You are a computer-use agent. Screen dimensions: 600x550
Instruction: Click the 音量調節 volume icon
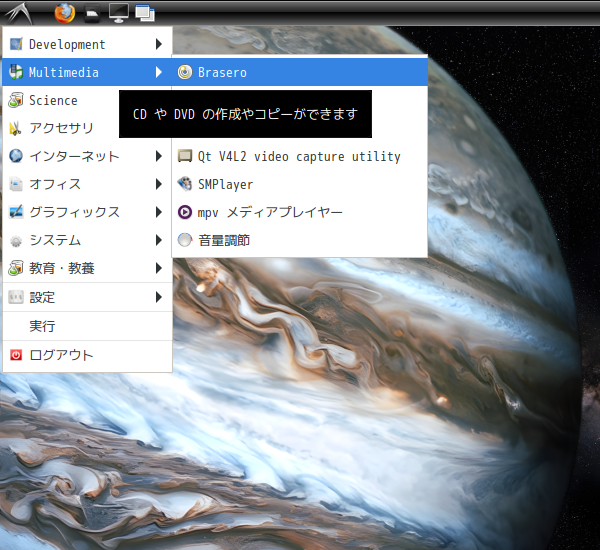coord(185,240)
